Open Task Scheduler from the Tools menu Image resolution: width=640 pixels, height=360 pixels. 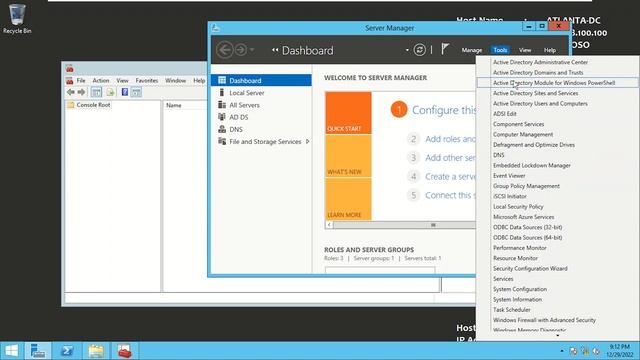coord(511,309)
